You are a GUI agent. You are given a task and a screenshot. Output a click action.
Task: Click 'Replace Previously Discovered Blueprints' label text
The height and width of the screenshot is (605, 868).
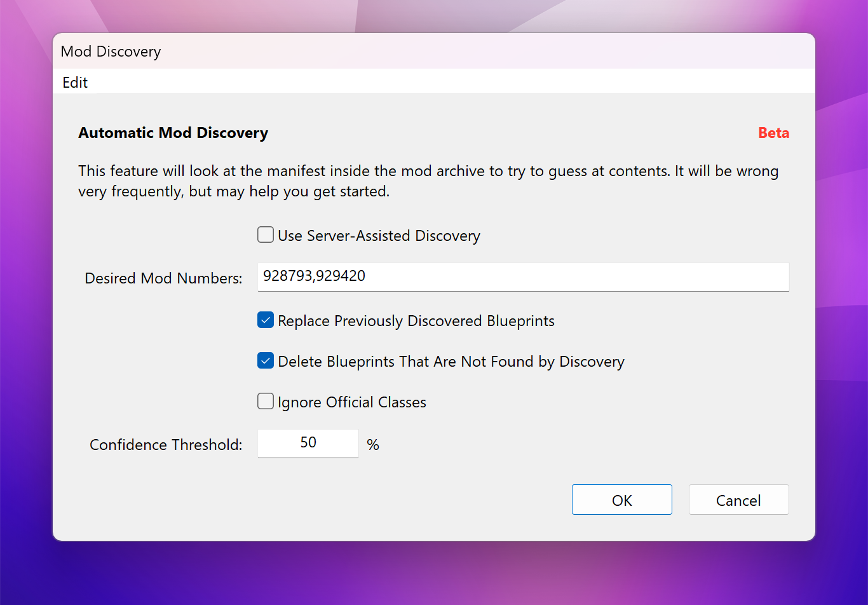[x=416, y=321]
